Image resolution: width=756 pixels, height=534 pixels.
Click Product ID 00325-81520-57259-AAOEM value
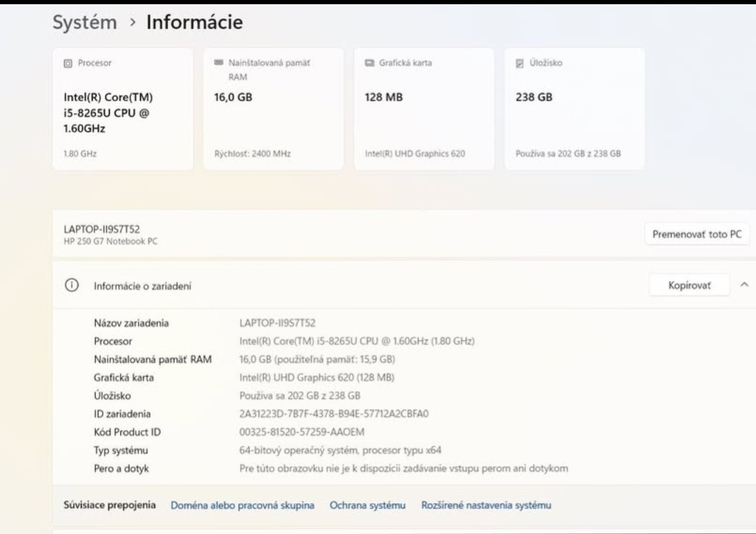click(302, 432)
